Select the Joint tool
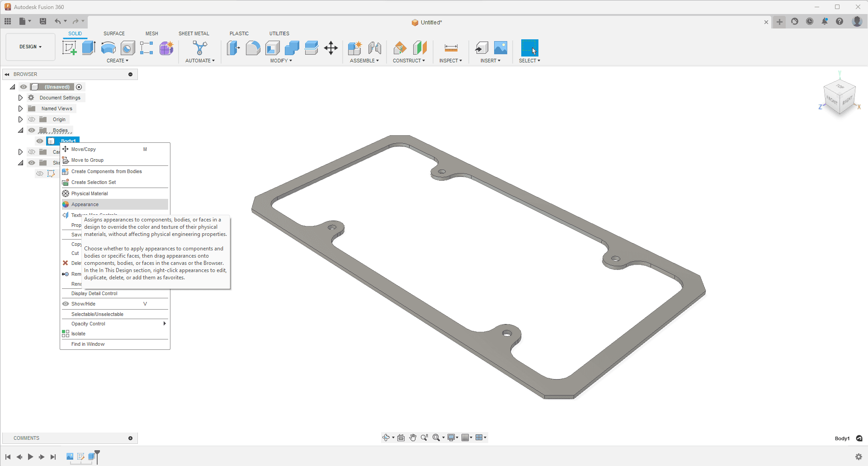Viewport: 868px width, 466px height. coord(374,48)
